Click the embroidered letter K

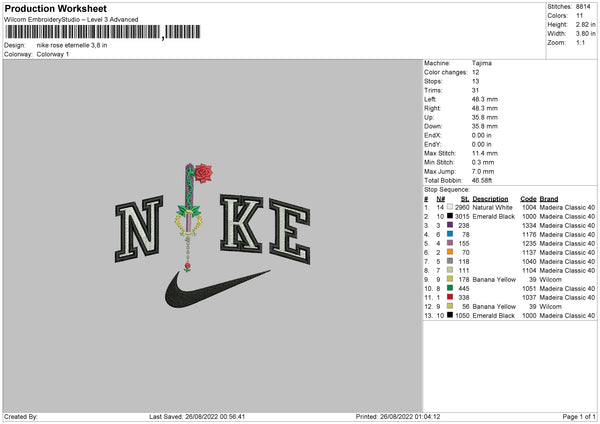(x=241, y=224)
